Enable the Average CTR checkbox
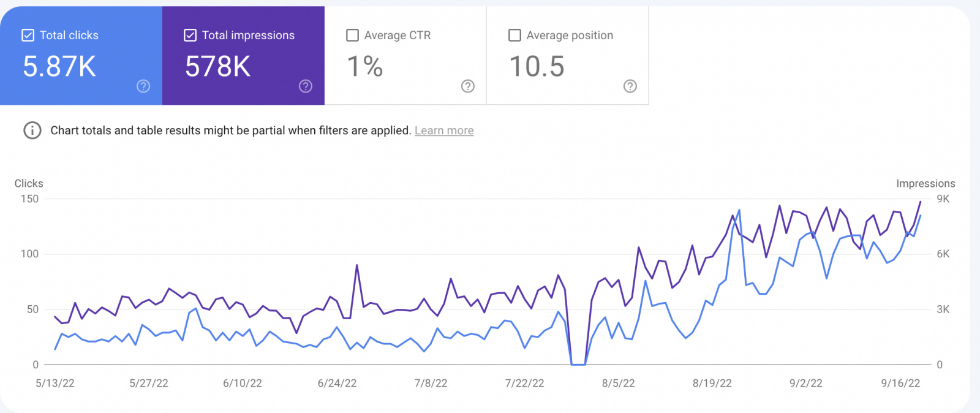This screenshot has width=980, height=413. [x=353, y=36]
